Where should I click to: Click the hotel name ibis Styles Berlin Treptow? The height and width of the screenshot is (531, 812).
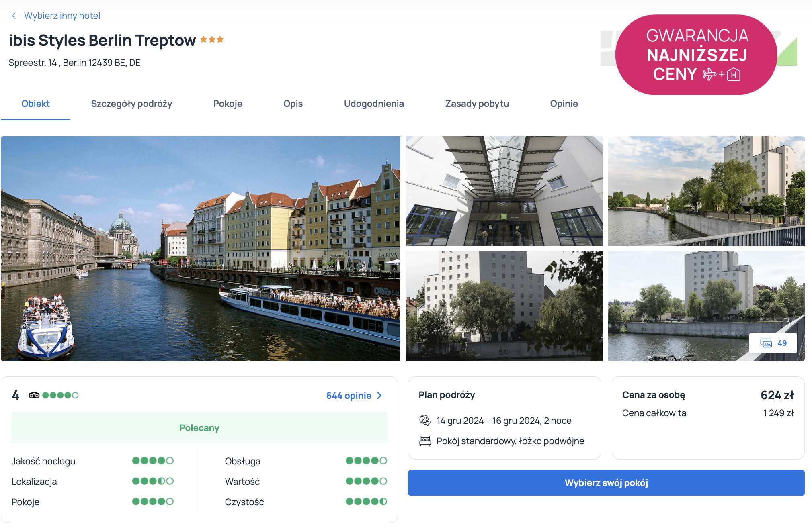point(102,41)
